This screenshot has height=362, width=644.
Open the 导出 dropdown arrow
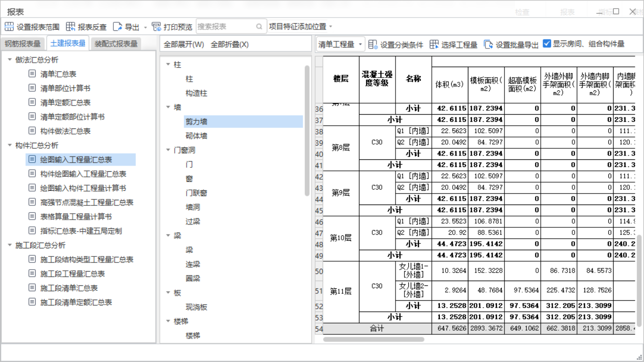click(x=146, y=27)
